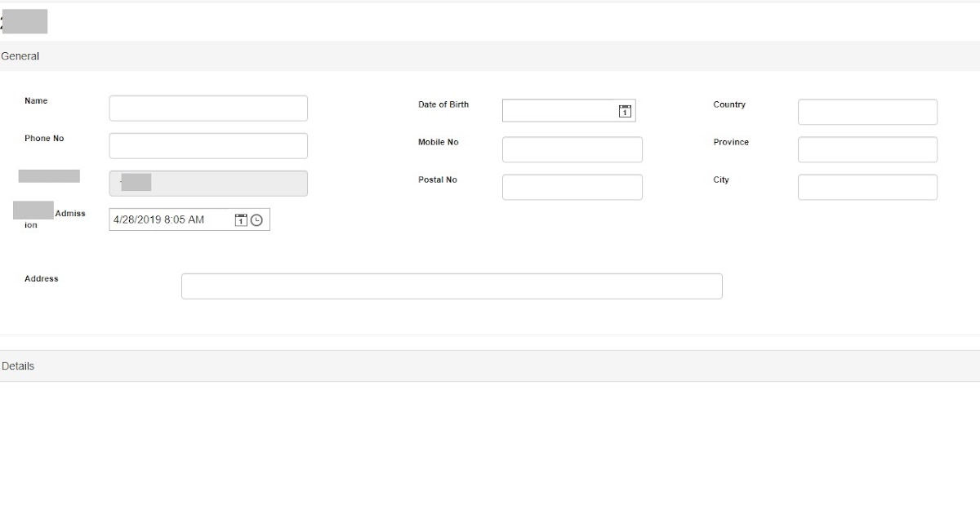Click the Mobile No input field
The width and height of the screenshot is (980, 514).
572,148
